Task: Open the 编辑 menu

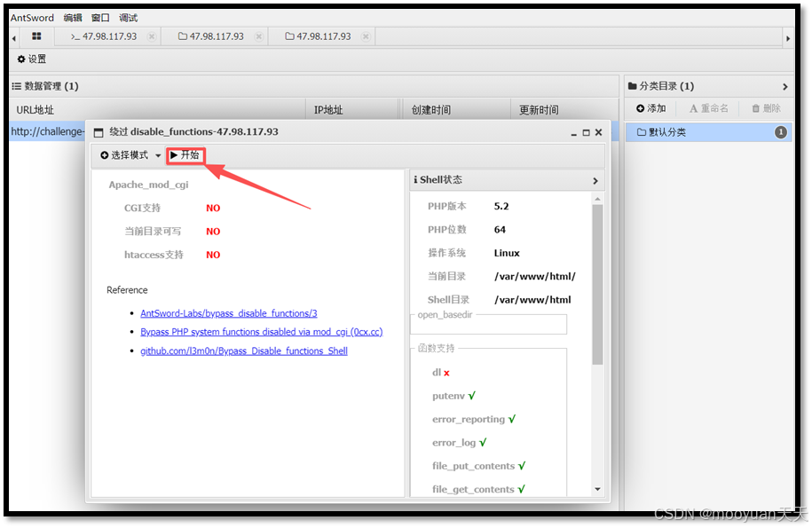Action: (73, 18)
